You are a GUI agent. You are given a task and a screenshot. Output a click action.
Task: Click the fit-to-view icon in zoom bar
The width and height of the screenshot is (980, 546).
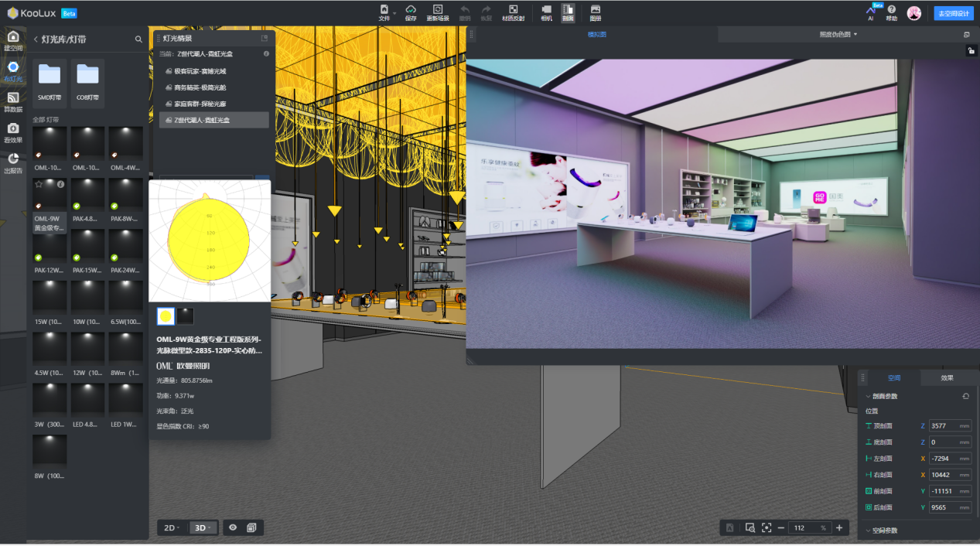click(767, 527)
